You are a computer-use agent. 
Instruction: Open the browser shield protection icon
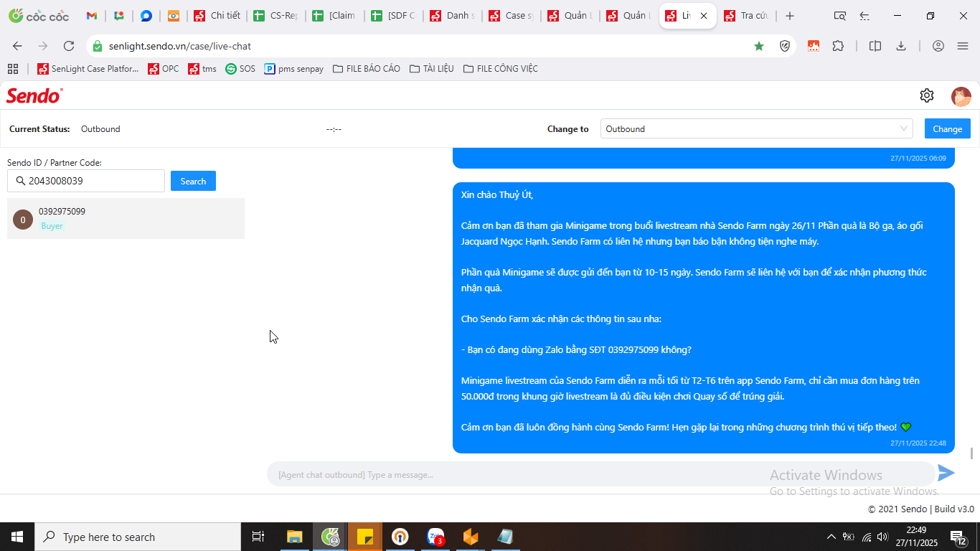pos(785,46)
